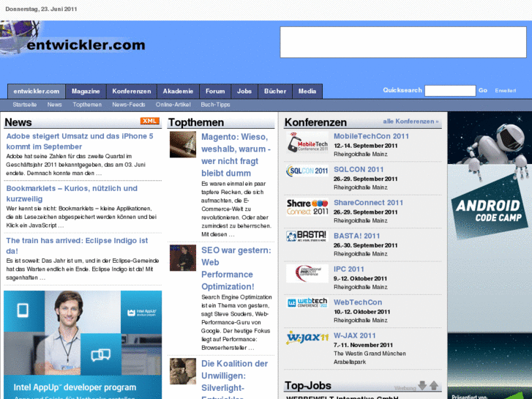Image resolution: width=532 pixels, height=399 pixels.
Task: Open the Eclipse Indigo news headline
Action: 77,246
